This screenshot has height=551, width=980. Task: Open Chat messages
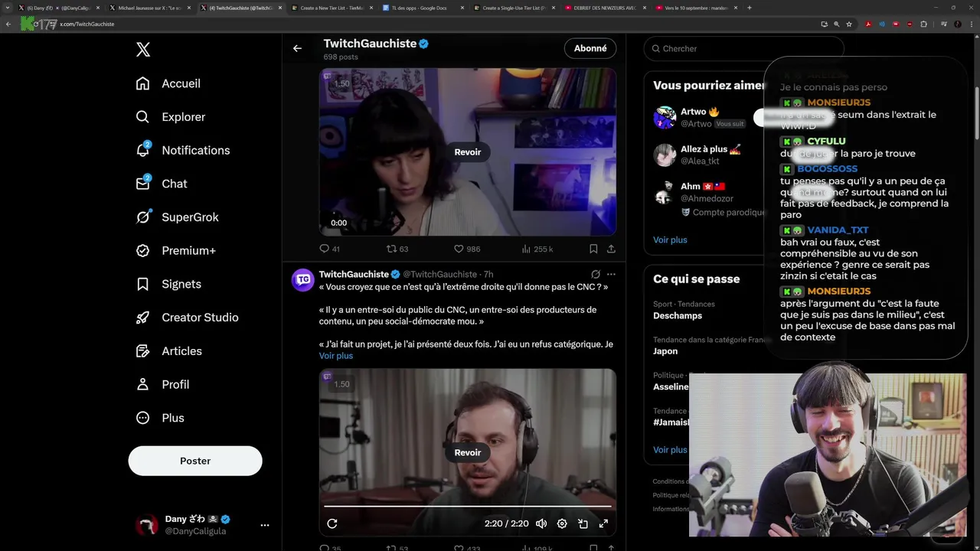(162, 184)
